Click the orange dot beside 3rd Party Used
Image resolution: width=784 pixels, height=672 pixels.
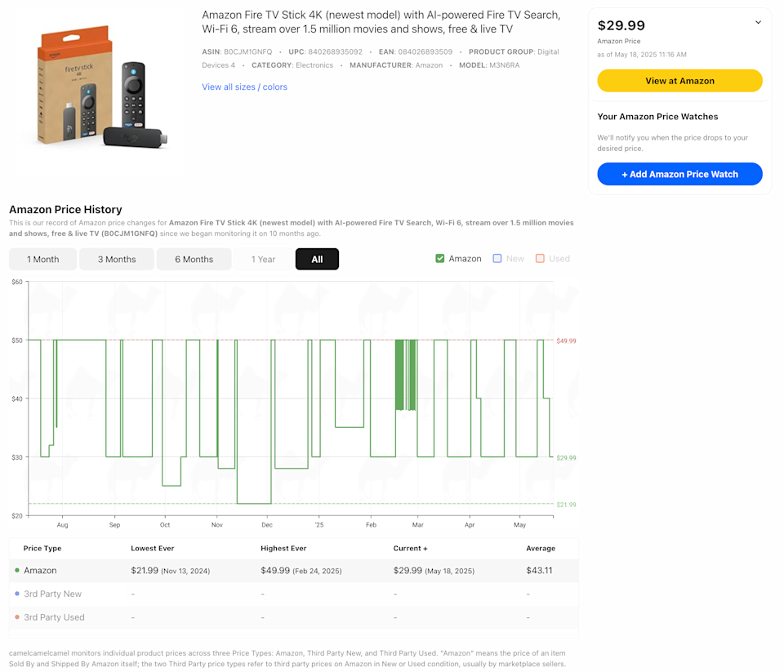click(x=17, y=617)
